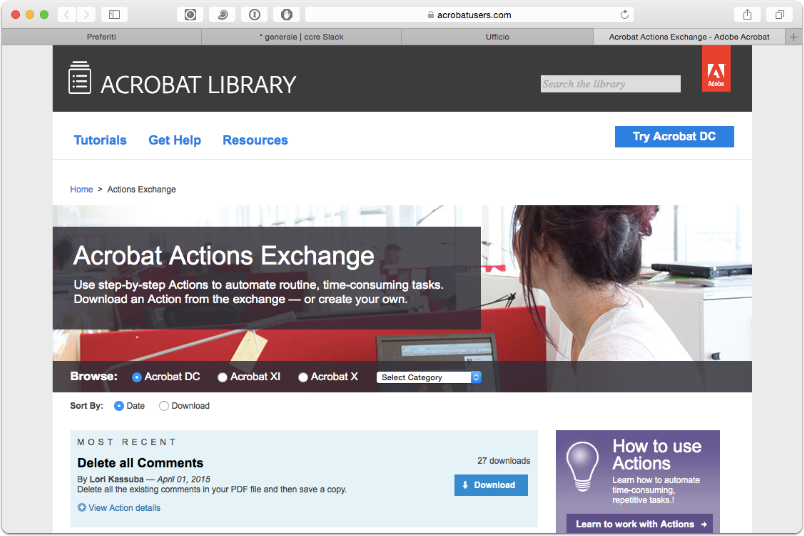Viewport: 804px width, 536px height.
Task: Switch to Acrobat Actions Exchange tab
Action: tap(689, 37)
